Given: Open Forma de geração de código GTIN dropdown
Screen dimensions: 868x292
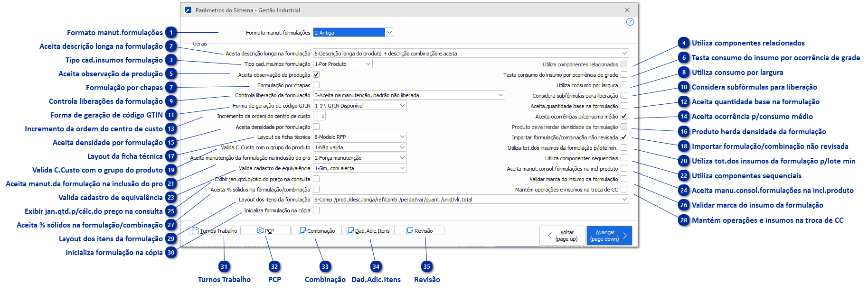Looking at the screenshot, I should point(402,106).
